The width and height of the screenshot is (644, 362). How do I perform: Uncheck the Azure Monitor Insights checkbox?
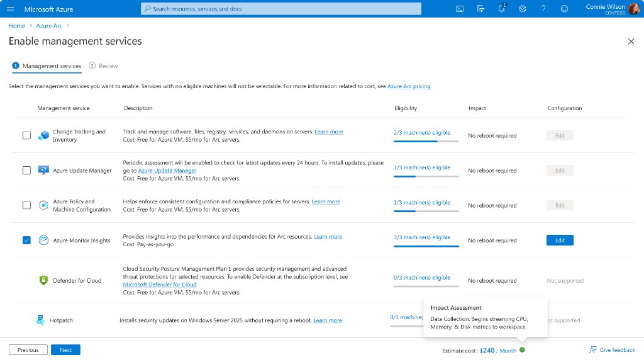(26, 240)
